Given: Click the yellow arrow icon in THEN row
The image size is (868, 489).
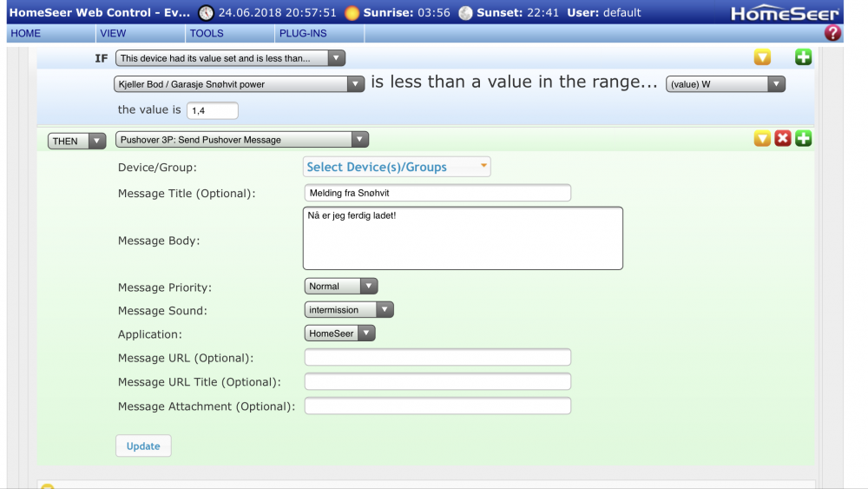Looking at the screenshot, I should click(762, 139).
